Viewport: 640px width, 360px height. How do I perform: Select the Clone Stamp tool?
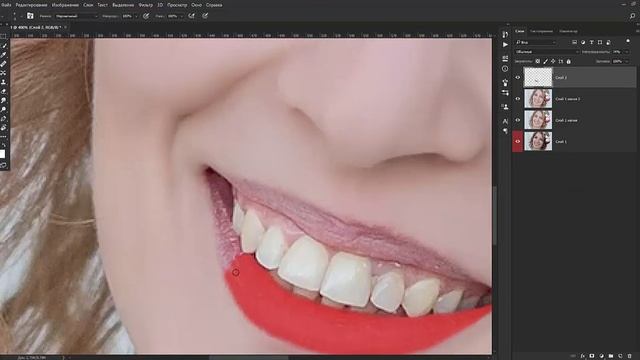coord(3,82)
